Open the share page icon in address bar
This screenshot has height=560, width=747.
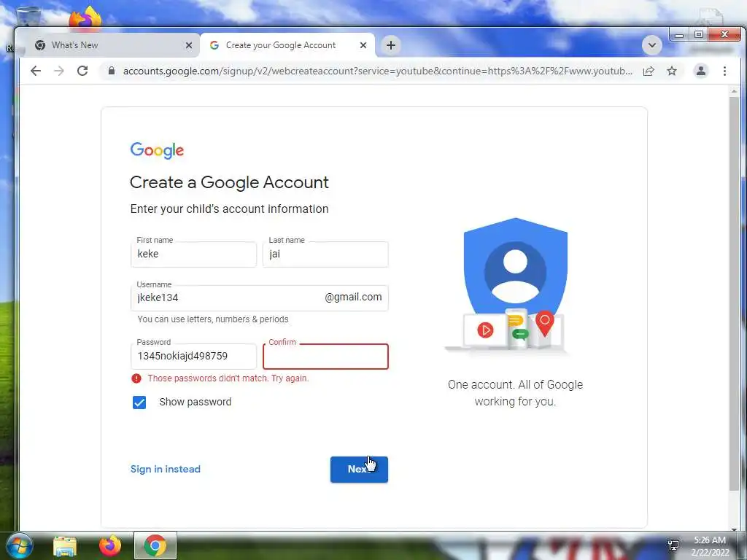click(649, 71)
